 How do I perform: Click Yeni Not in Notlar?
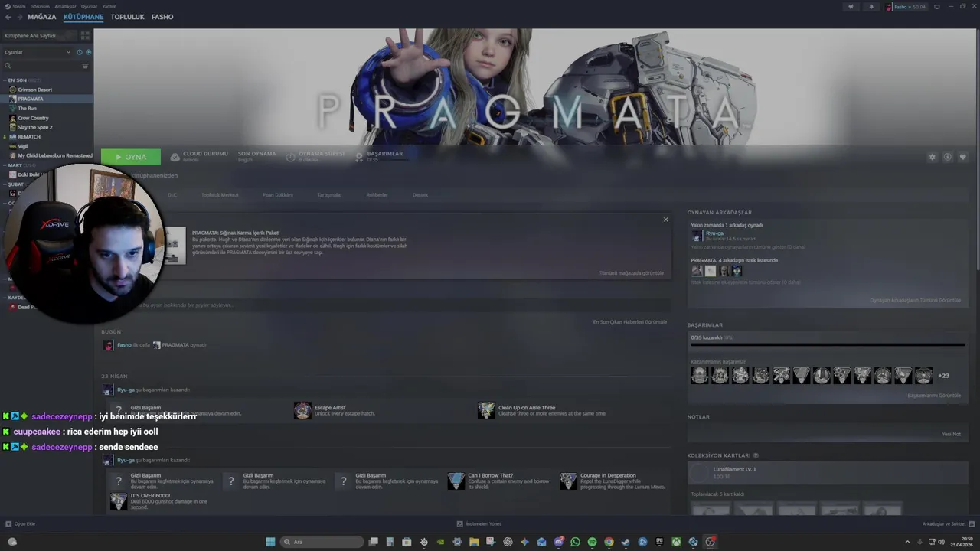click(x=952, y=434)
